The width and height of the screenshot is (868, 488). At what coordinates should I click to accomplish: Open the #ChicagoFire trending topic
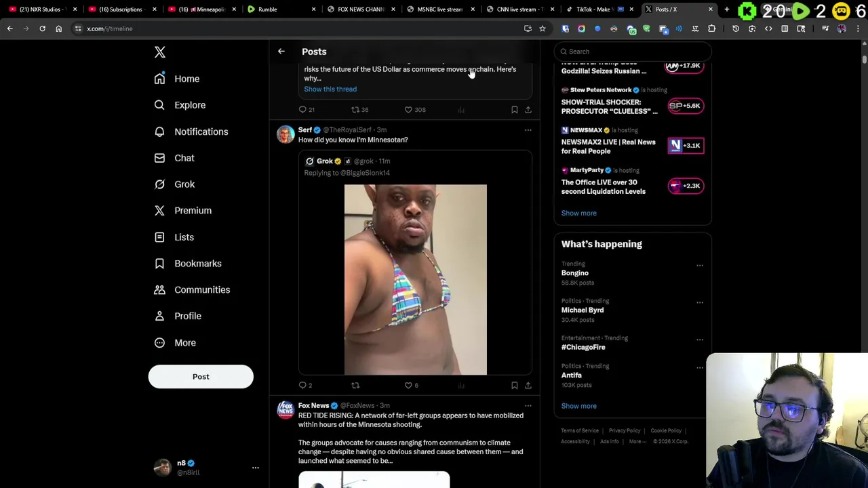click(583, 347)
